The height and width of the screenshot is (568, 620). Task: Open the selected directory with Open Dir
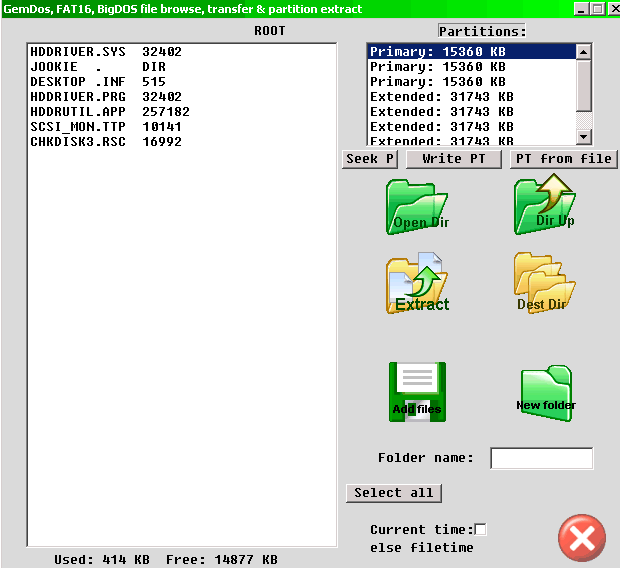tap(417, 207)
